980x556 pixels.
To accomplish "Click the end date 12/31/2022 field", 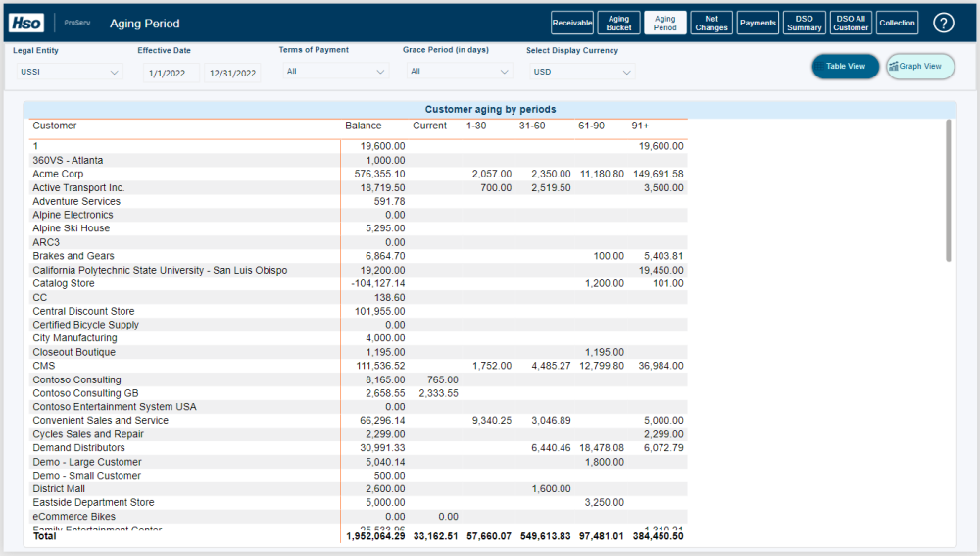I will (x=232, y=73).
